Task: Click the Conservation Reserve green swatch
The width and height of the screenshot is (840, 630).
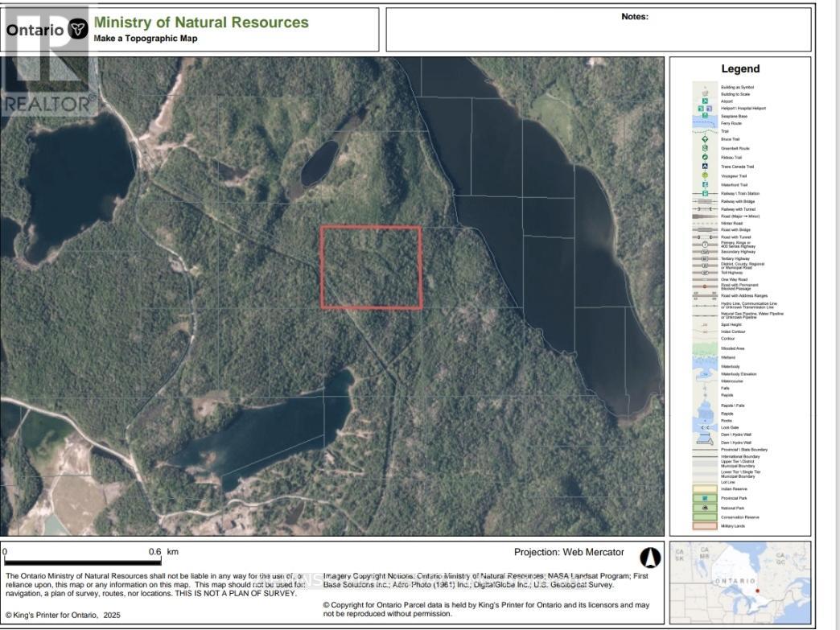Action: 705,517
